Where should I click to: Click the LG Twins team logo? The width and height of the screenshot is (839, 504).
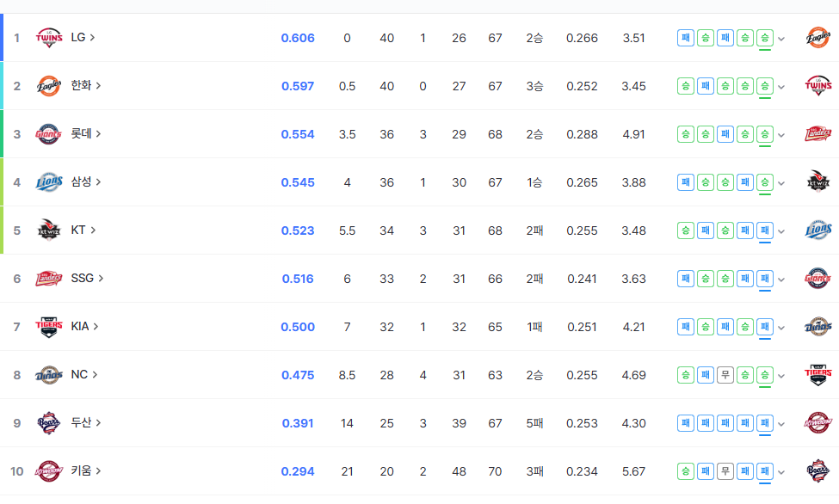[x=49, y=38]
